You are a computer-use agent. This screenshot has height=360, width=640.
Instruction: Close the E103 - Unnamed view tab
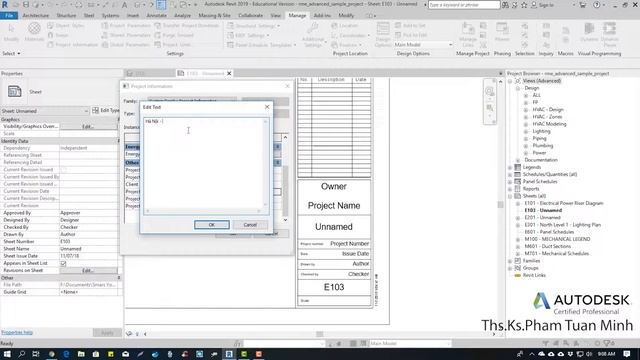(x=229, y=73)
